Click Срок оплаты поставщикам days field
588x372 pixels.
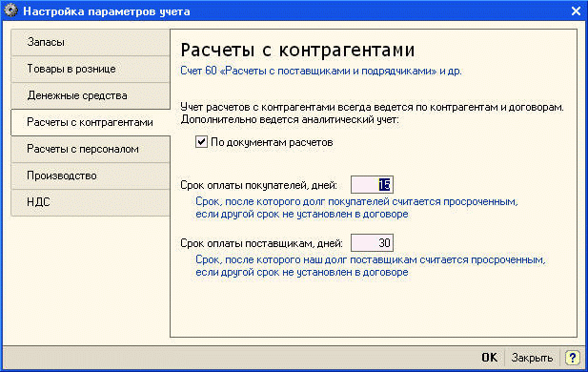pyautogui.click(x=372, y=243)
